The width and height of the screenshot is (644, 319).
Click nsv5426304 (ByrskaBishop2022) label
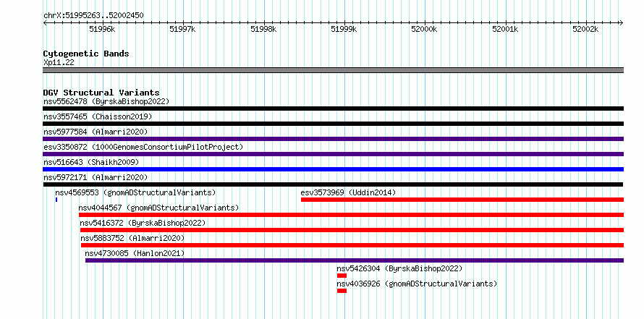pyautogui.click(x=399, y=268)
